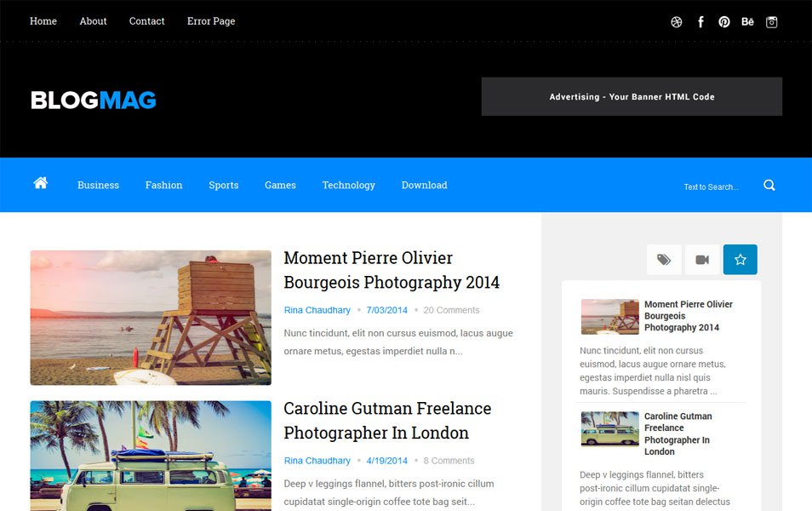812x511 pixels.
Task: Open sidebar lifeguard tower thumbnail
Action: click(x=610, y=317)
